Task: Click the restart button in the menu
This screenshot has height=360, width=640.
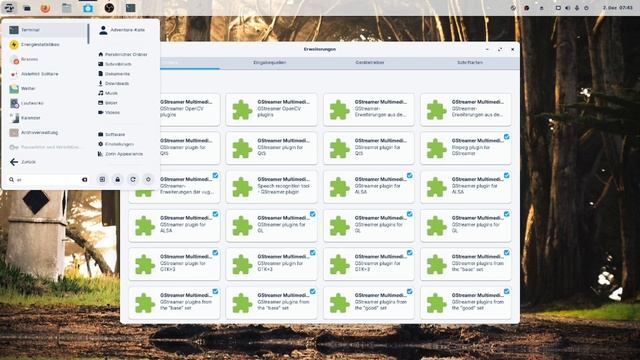Action: click(133, 179)
